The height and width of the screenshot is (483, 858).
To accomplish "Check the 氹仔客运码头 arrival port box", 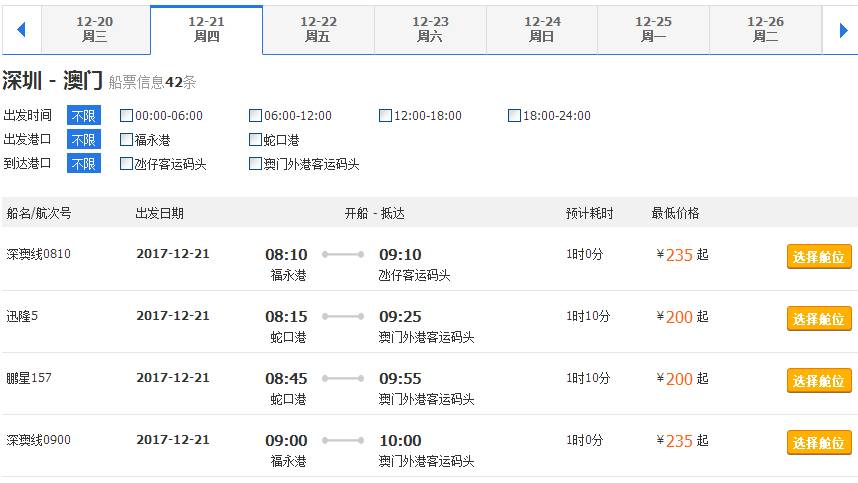I will click(126, 164).
